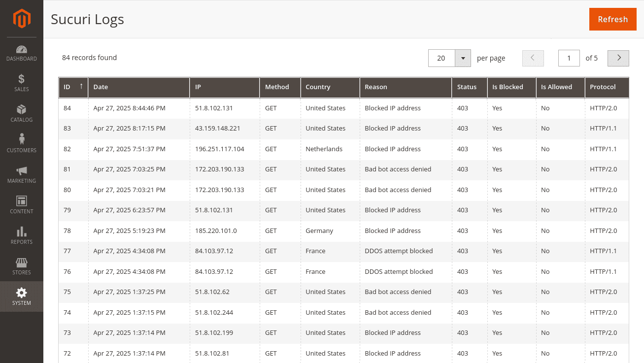Click Netherlands in row 82
This screenshot has width=644, height=363.
324,149
